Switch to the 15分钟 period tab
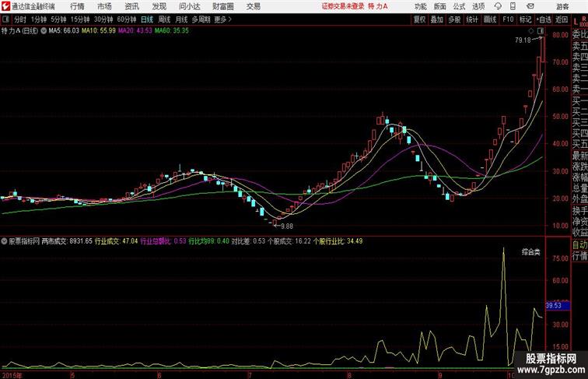The height and width of the screenshot is (379, 588). coord(80,19)
